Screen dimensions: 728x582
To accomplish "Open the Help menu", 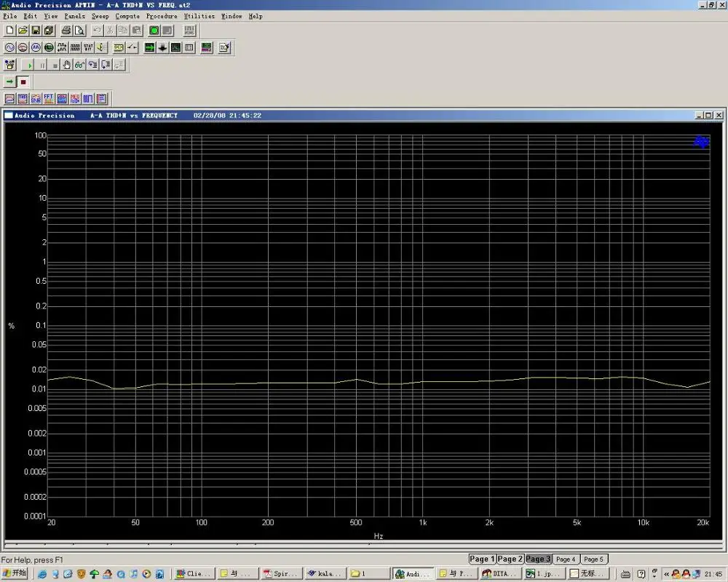I will click(256, 16).
